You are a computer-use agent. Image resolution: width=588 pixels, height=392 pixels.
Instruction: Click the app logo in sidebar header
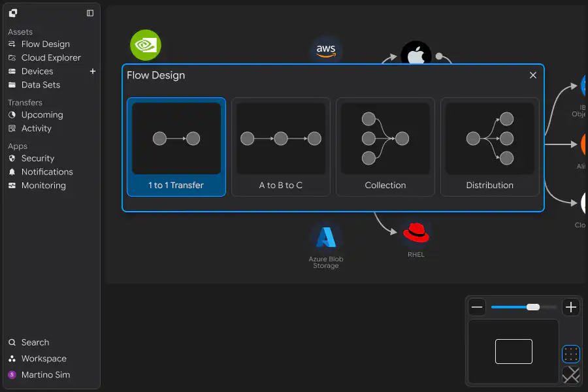point(13,13)
